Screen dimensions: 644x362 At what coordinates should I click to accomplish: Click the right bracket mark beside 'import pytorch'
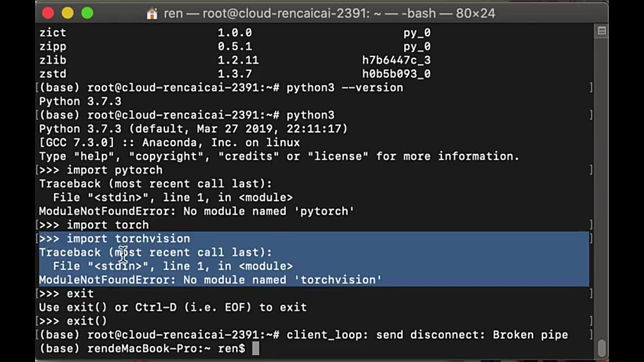click(x=592, y=170)
